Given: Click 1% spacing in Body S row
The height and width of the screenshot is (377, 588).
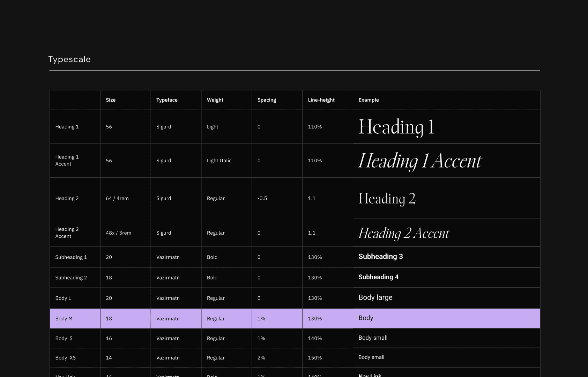Looking at the screenshot, I should click(261, 338).
